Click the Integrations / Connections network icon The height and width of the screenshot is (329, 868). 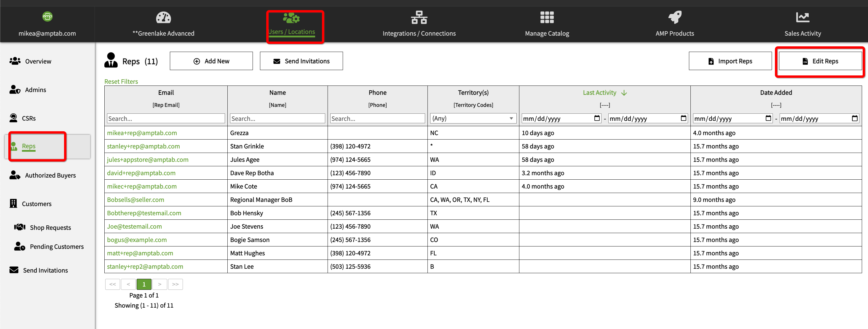tap(419, 18)
